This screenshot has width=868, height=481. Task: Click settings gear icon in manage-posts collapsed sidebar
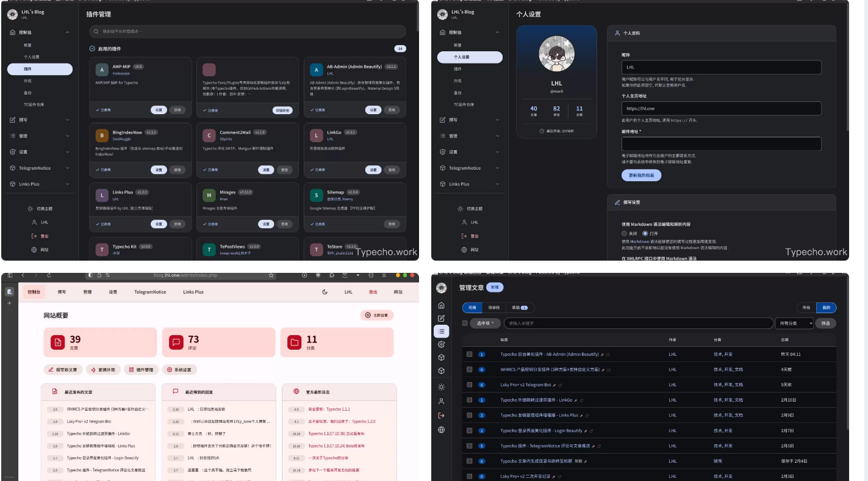point(441,344)
